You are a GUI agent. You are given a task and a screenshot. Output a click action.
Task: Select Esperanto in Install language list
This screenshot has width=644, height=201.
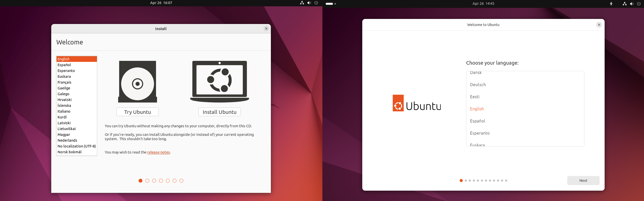77,71
